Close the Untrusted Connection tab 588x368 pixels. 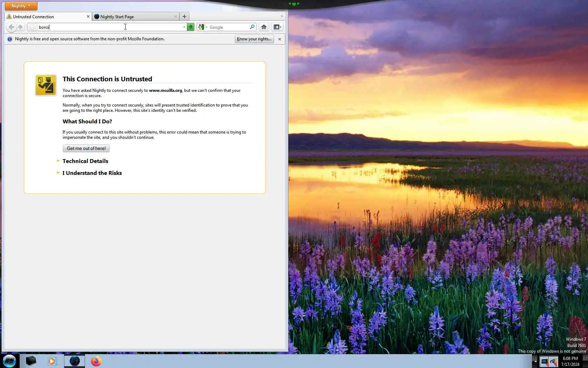click(88, 16)
